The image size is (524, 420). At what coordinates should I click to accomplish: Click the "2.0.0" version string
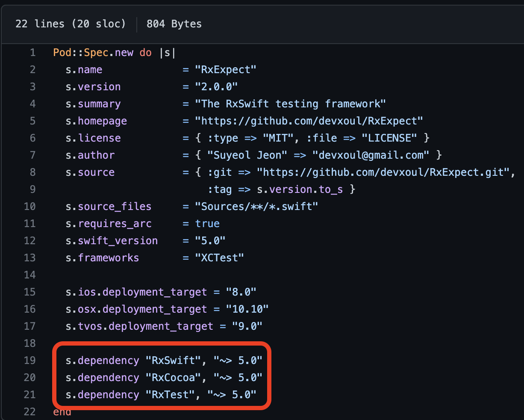click(x=216, y=87)
